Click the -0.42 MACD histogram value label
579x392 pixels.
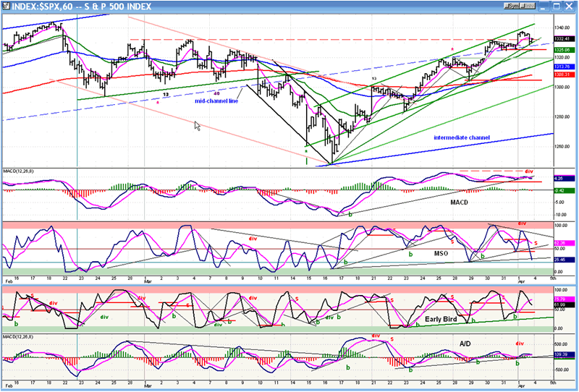(x=565, y=190)
